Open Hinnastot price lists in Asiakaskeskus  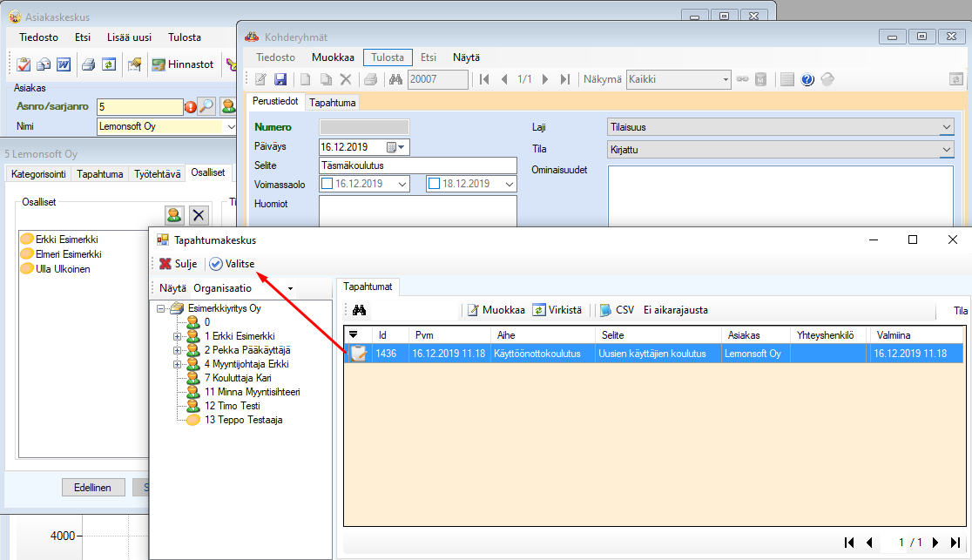(183, 64)
